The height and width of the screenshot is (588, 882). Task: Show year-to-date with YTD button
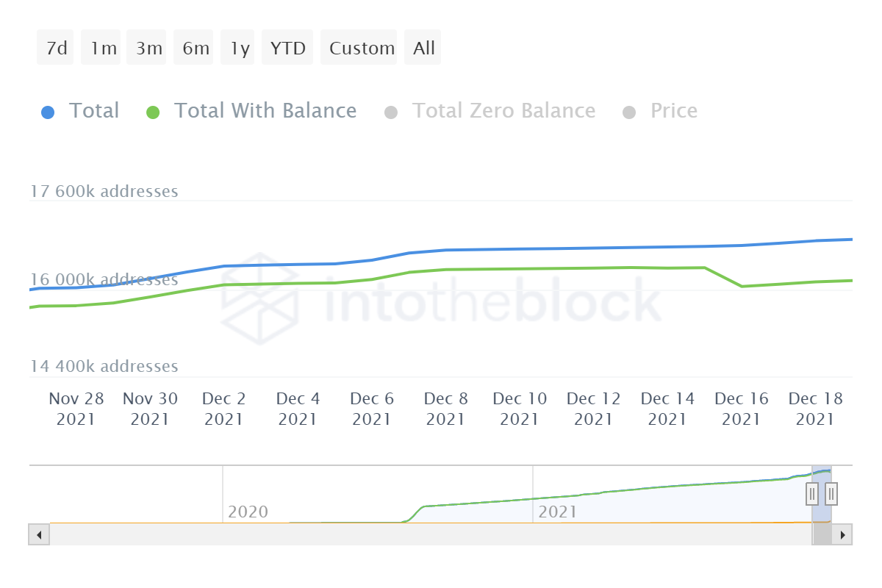(x=287, y=49)
